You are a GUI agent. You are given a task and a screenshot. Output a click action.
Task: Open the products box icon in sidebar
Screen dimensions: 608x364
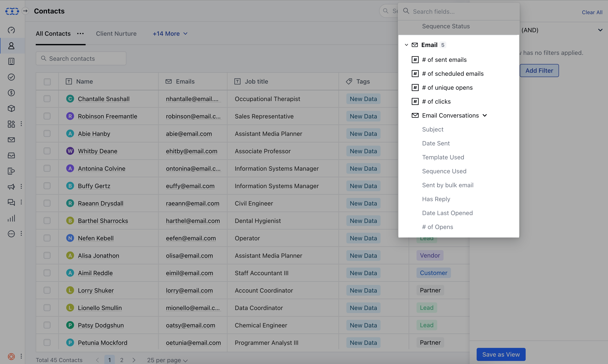click(x=11, y=108)
